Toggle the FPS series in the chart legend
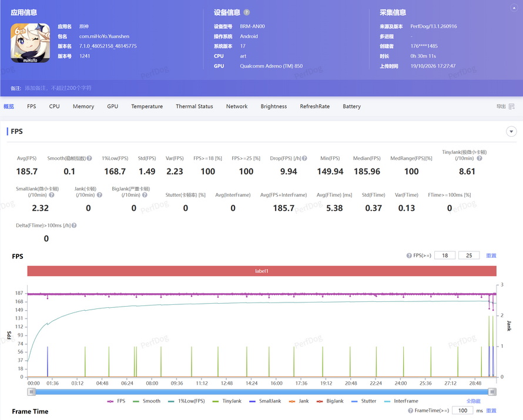Image resolution: width=523 pixels, height=420 pixels. 116,401
